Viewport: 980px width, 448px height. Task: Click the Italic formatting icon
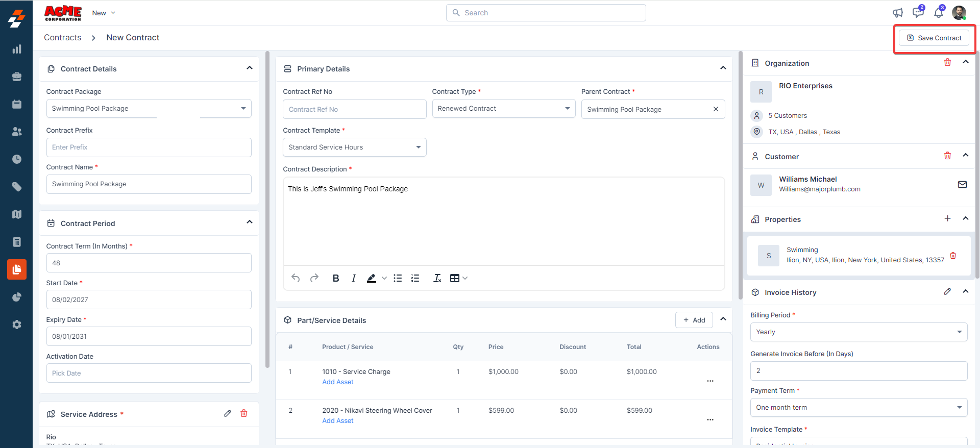click(353, 278)
